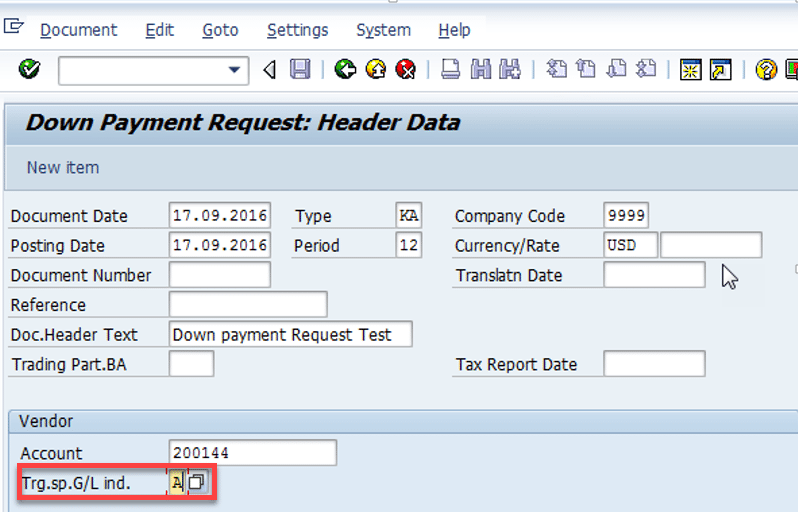The image size is (798, 512).
Task: Click the Doc.Header Text field
Action: coord(291,334)
